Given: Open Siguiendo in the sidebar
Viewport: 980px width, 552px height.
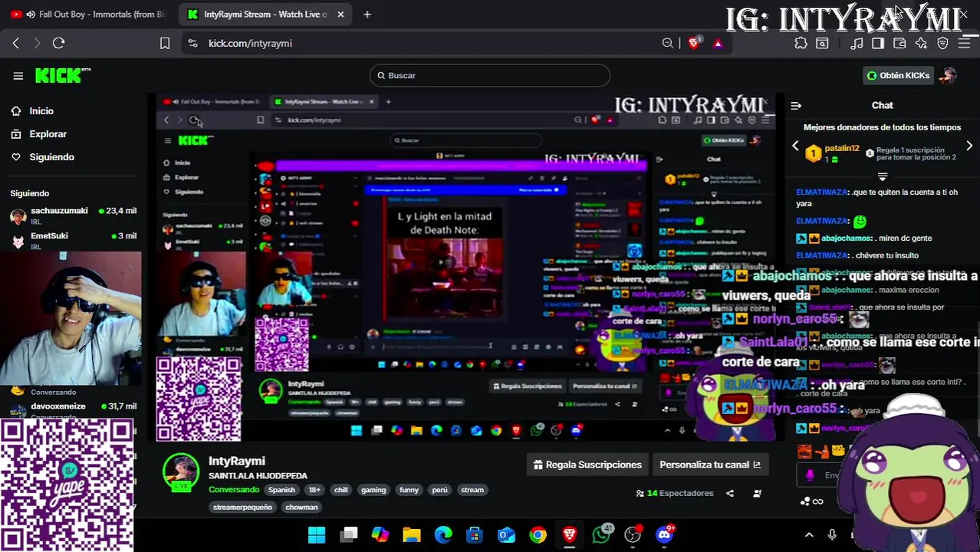Looking at the screenshot, I should pos(51,157).
